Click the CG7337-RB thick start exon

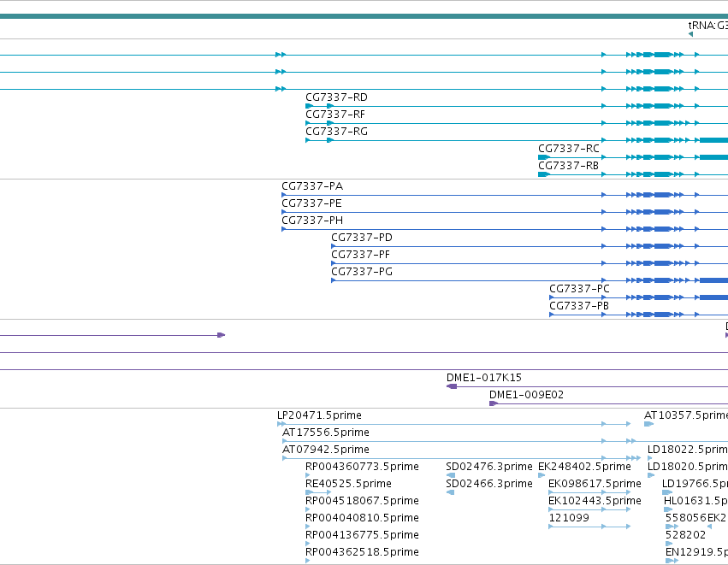(x=544, y=174)
